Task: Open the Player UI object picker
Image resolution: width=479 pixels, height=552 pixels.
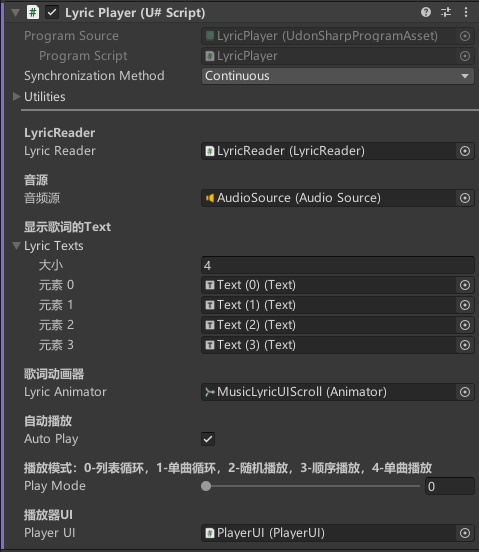Action: coord(465,533)
